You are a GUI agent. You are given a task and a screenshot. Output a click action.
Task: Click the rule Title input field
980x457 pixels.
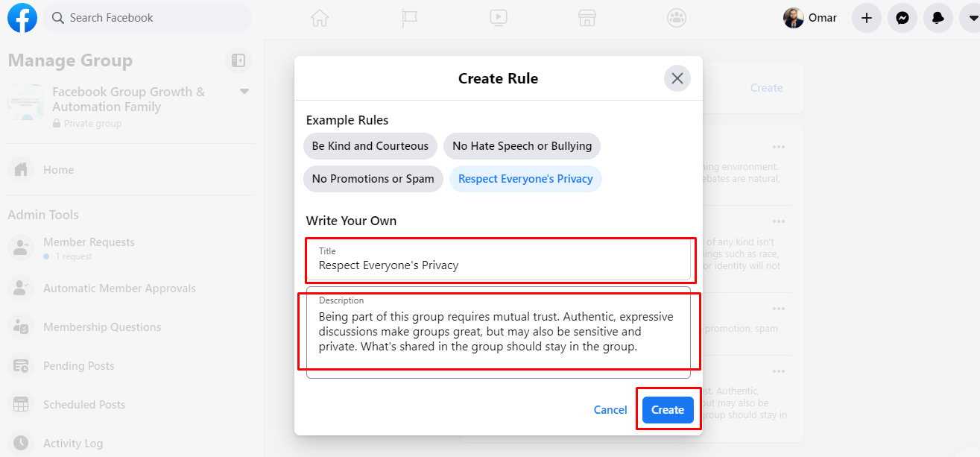point(499,259)
